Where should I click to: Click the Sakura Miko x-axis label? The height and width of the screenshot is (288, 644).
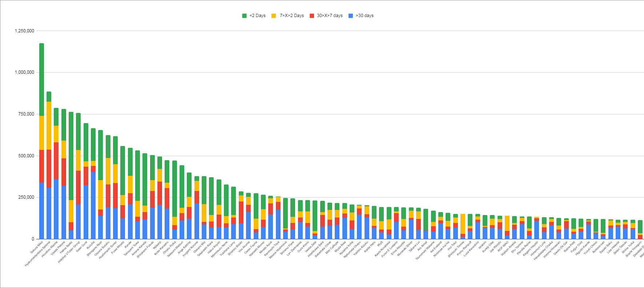(37, 247)
